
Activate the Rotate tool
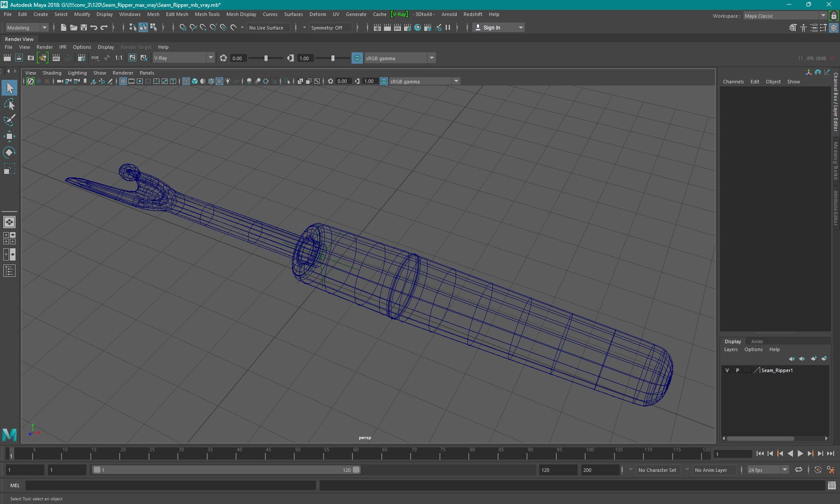pos(9,152)
